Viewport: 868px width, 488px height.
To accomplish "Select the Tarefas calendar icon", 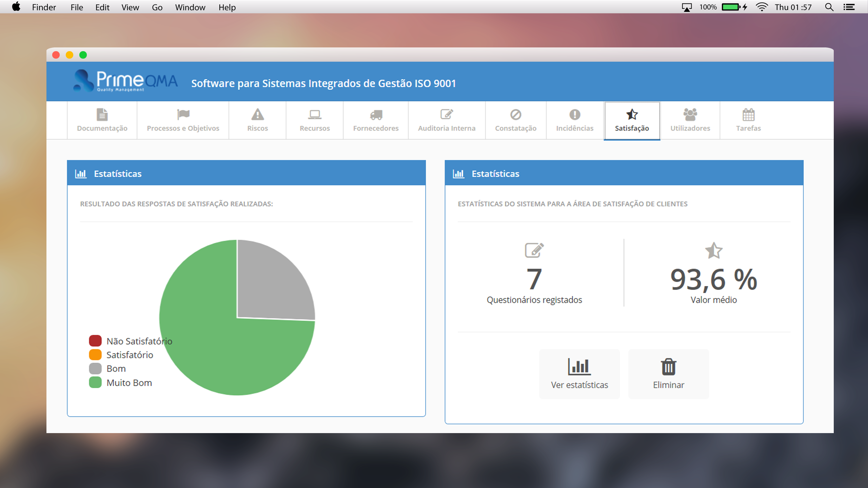I will 748,115.
